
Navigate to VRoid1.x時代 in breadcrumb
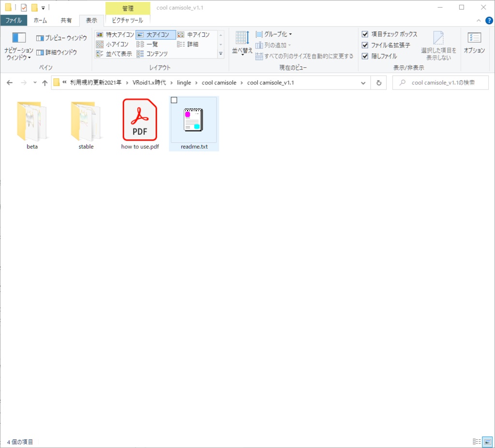tap(149, 83)
